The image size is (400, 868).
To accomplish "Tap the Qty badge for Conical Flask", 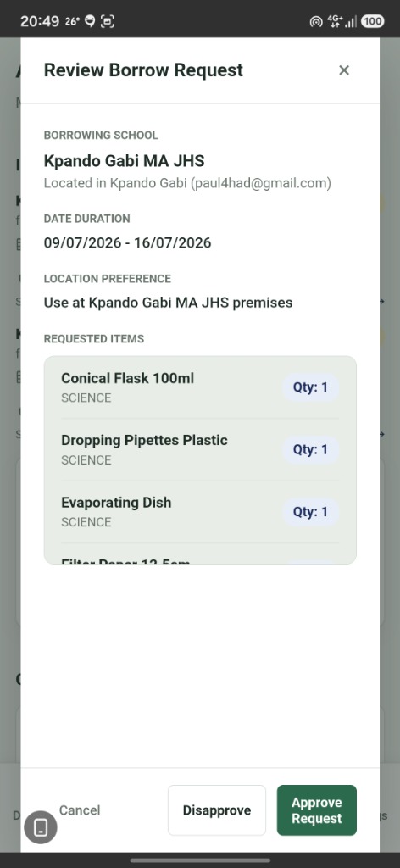I will [310, 387].
